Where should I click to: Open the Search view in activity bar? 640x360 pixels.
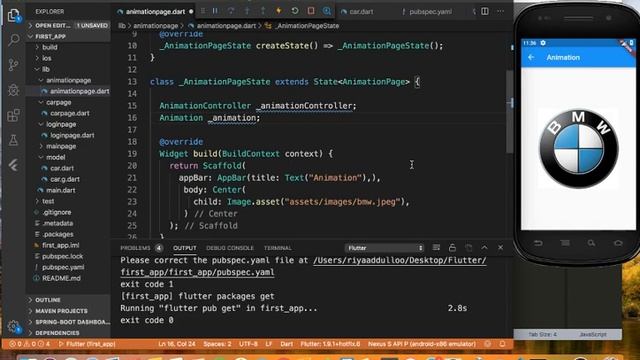13,40
